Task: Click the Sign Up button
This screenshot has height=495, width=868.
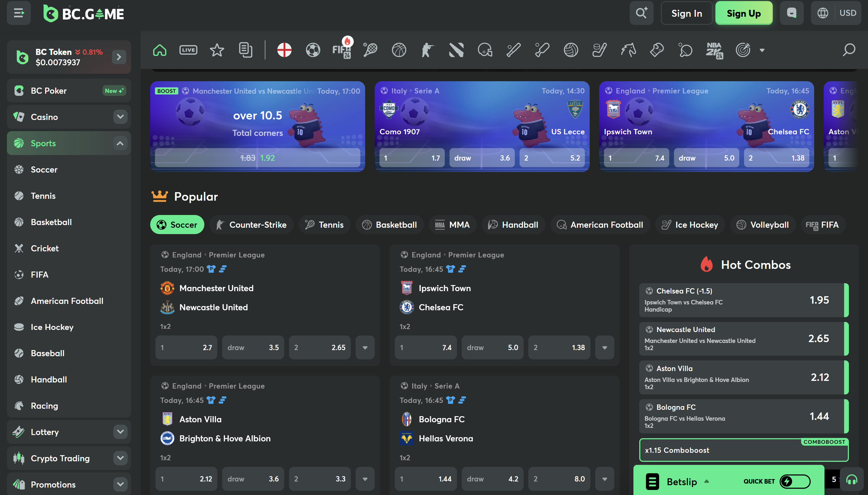Action: [744, 13]
